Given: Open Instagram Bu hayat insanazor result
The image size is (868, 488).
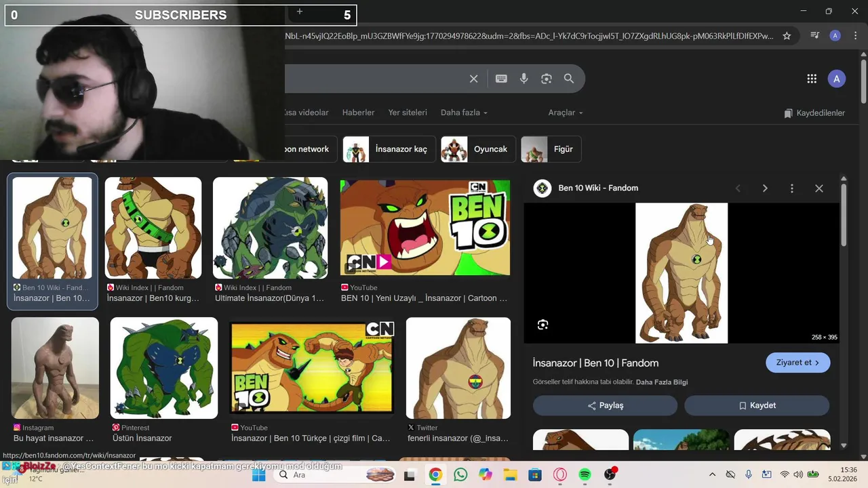Looking at the screenshot, I should tap(55, 368).
